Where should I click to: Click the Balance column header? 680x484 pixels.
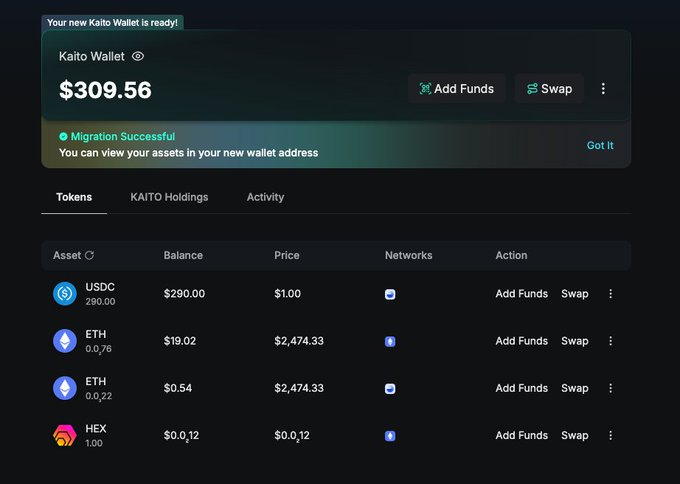183,255
